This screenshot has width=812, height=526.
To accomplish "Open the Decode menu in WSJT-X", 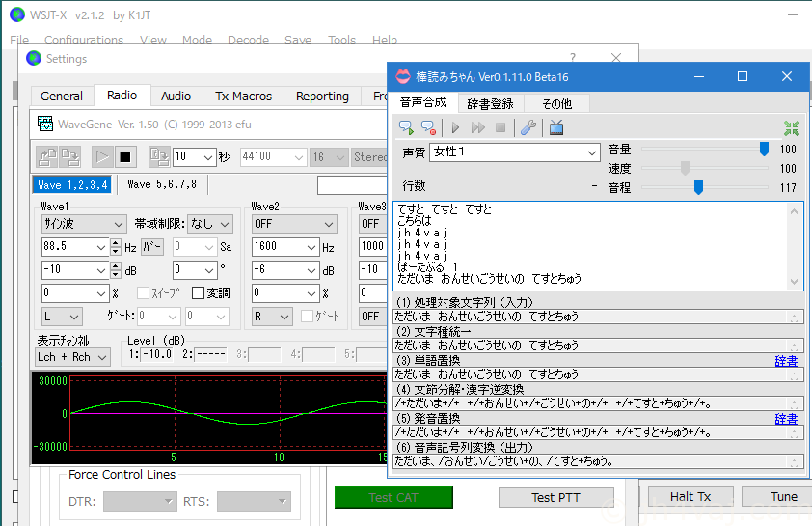I will pos(248,40).
